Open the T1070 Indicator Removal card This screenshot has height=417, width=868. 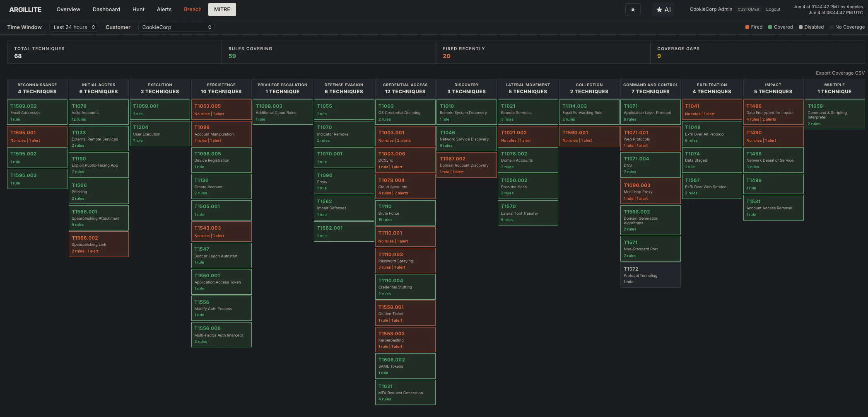click(344, 133)
